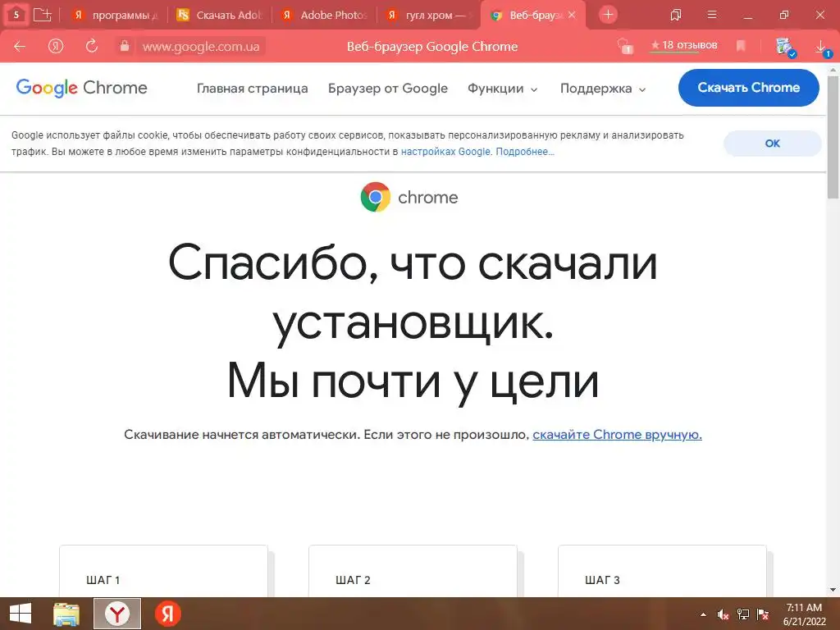840x630 pixels.
Task: Click the 'Скачать Chrome' blue button
Action: [x=748, y=87]
